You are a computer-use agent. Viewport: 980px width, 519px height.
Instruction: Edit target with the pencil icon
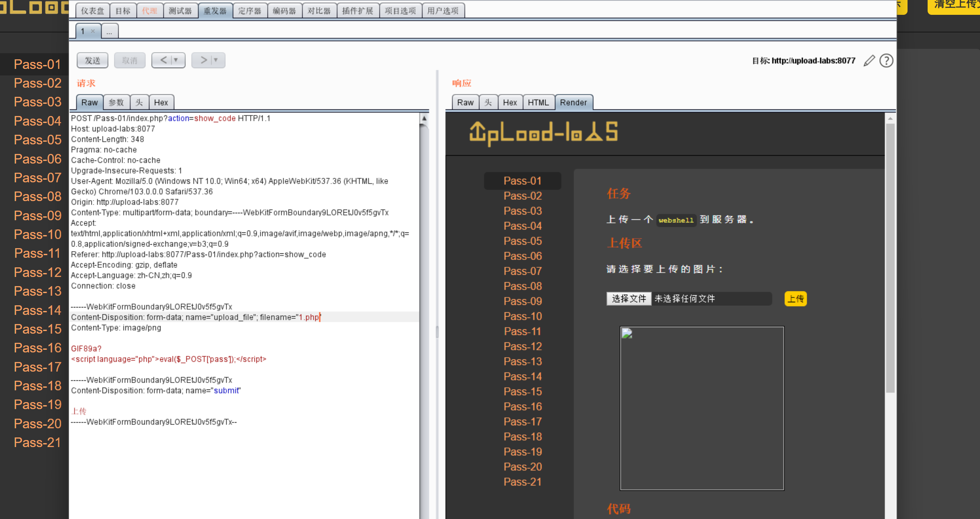pyautogui.click(x=869, y=61)
